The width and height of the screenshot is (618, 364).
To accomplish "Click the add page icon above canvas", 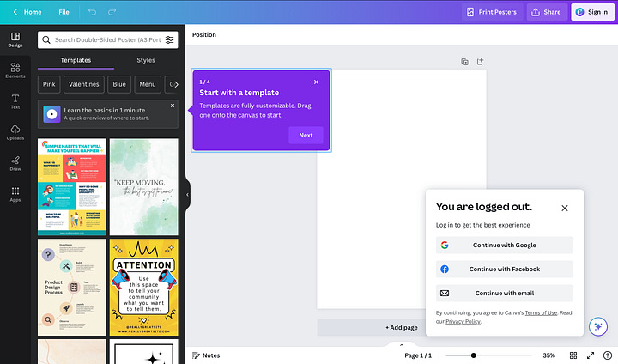I will 480,62.
